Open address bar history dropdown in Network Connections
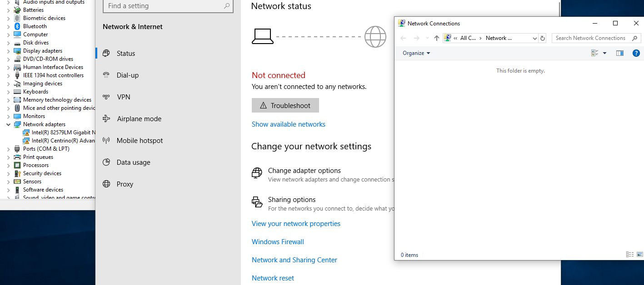 click(534, 38)
